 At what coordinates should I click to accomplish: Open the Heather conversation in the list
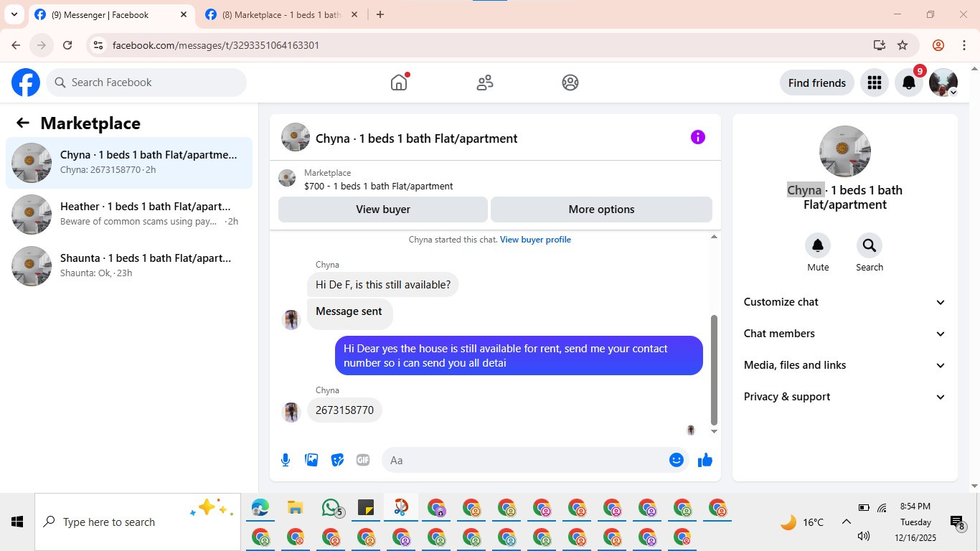129,215
